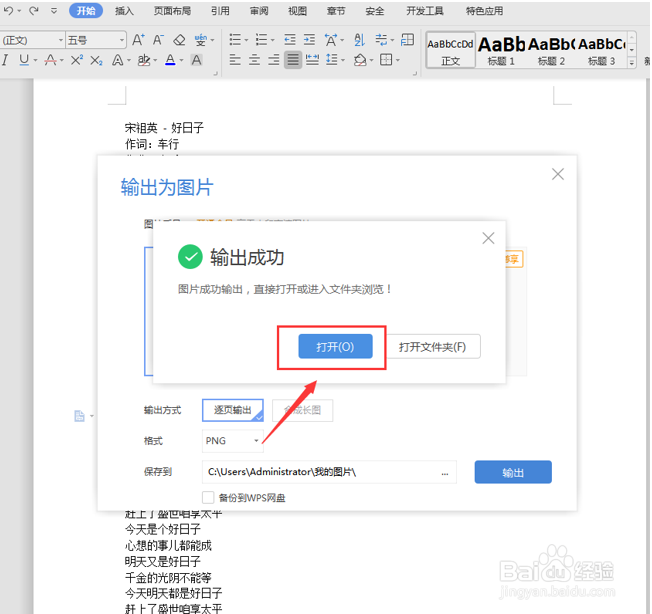This screenshot has height=614, width=652.
Task: Open the undo history dropdown arrow
Action: click(19, 11)
